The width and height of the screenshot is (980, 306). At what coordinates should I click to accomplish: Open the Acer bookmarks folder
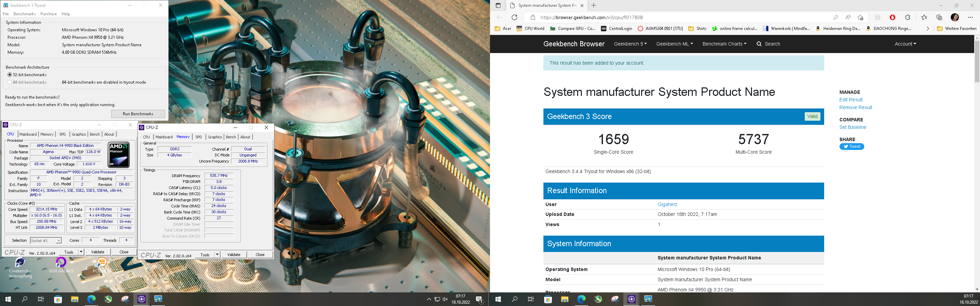(503, 29)
